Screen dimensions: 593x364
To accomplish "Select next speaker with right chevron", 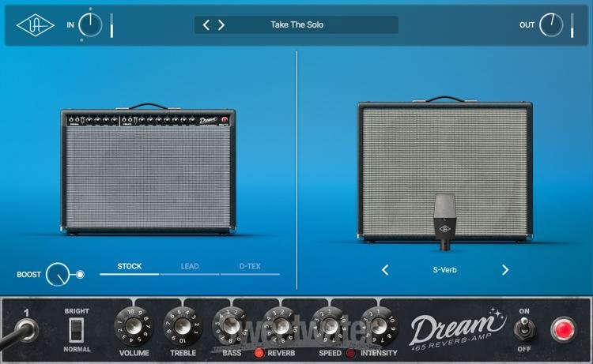I will click(x=505, y=270).
